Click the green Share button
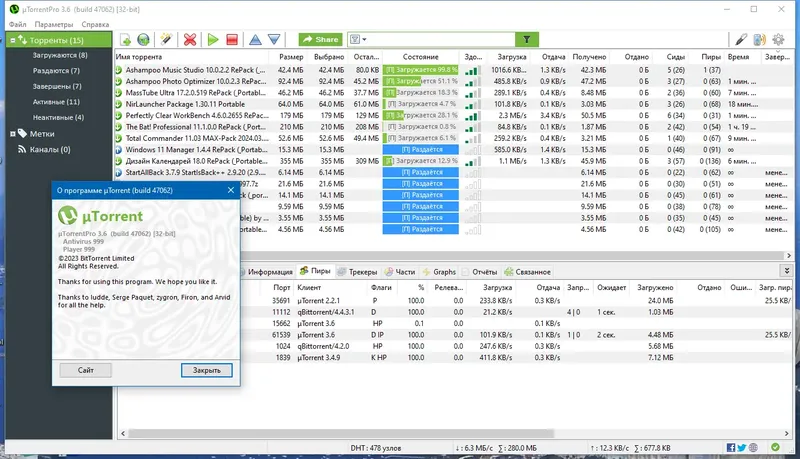This screenshot has height=459, width=800. click(x=320, y=39)
